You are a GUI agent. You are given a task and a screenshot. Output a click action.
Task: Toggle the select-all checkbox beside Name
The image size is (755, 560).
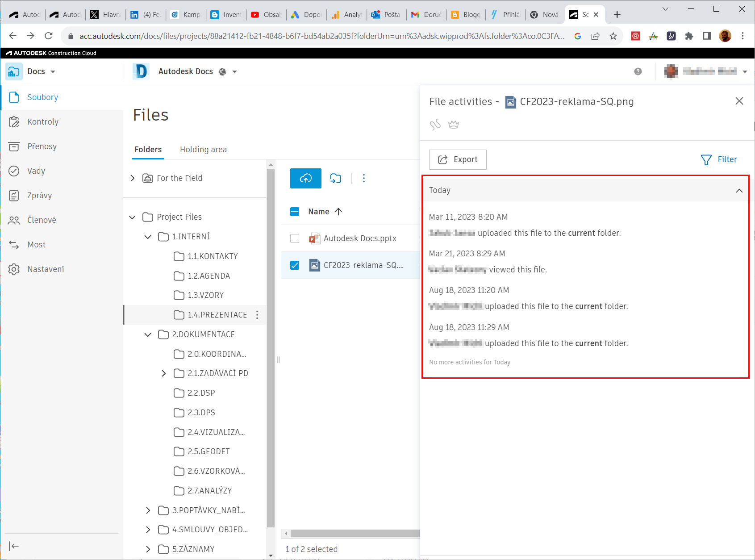point(295,212)
